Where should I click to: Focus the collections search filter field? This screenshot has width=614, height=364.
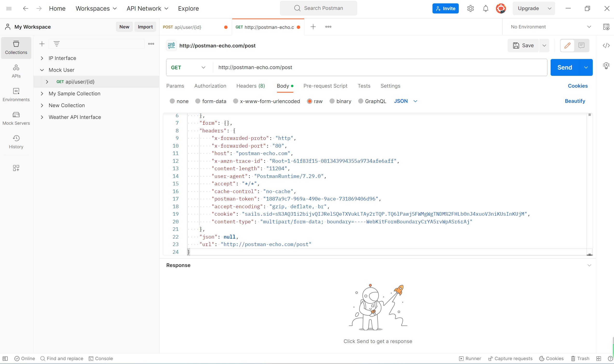coord(96,44)
